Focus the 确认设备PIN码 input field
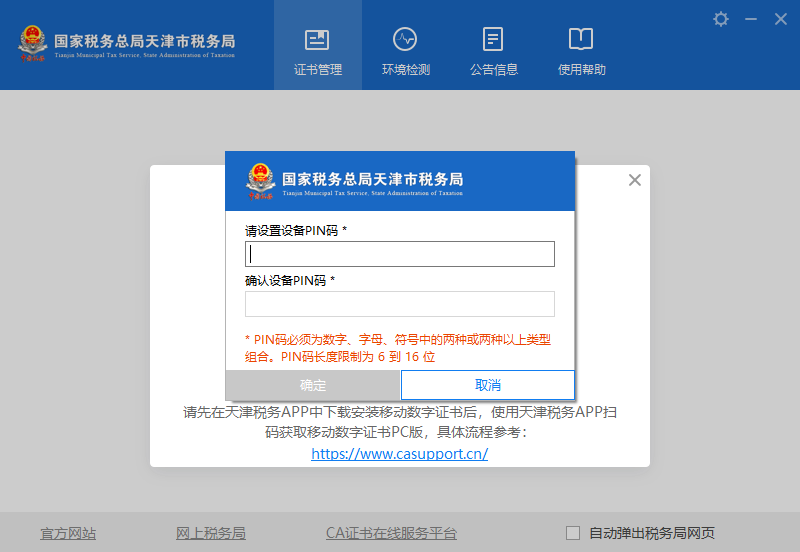 (399, 304)
